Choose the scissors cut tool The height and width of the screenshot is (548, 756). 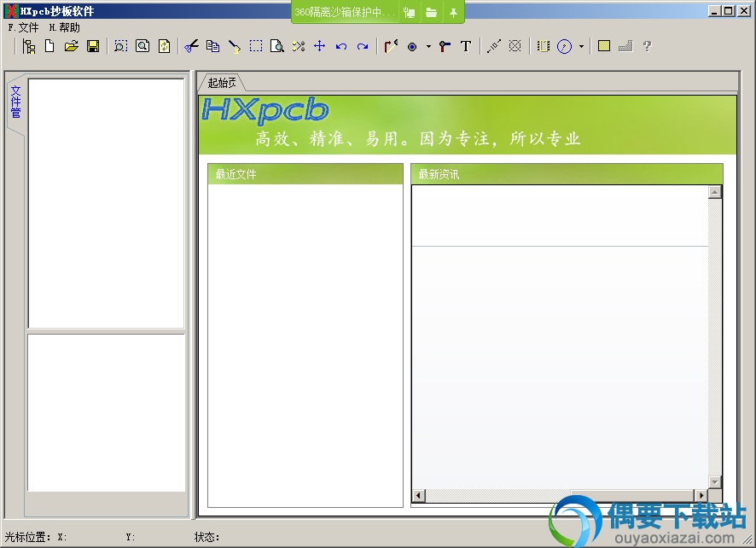click(191, 46)
